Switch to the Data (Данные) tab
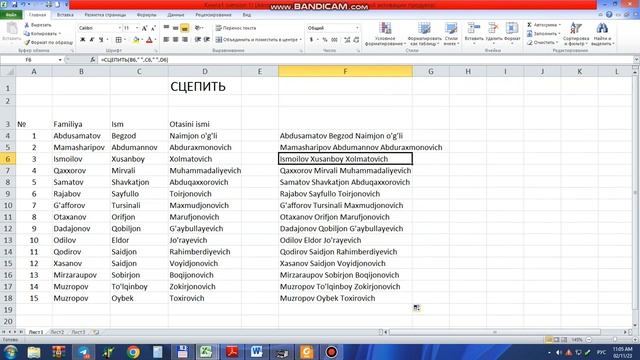 point(176,15)
